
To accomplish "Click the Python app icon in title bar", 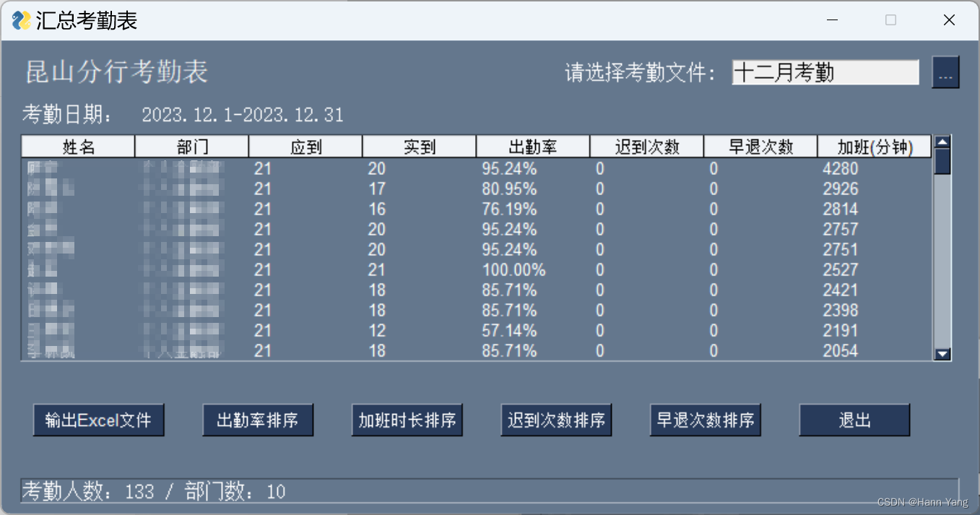I will tap(22, 20).
